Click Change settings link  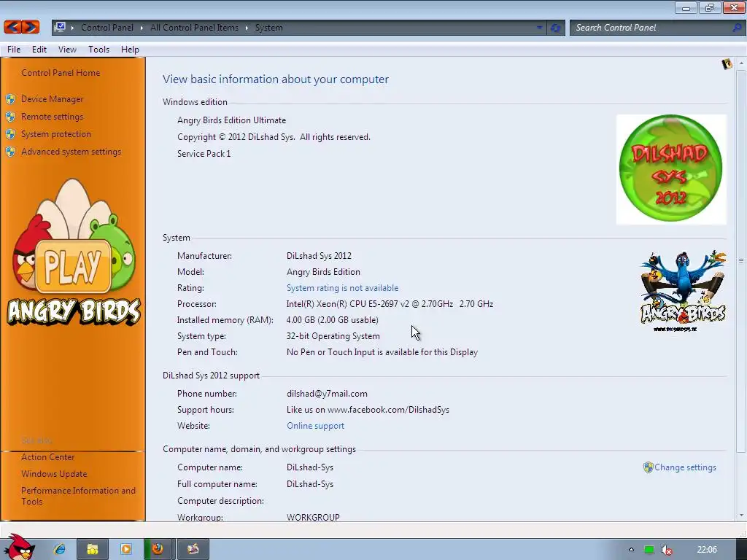click(685, 467)
